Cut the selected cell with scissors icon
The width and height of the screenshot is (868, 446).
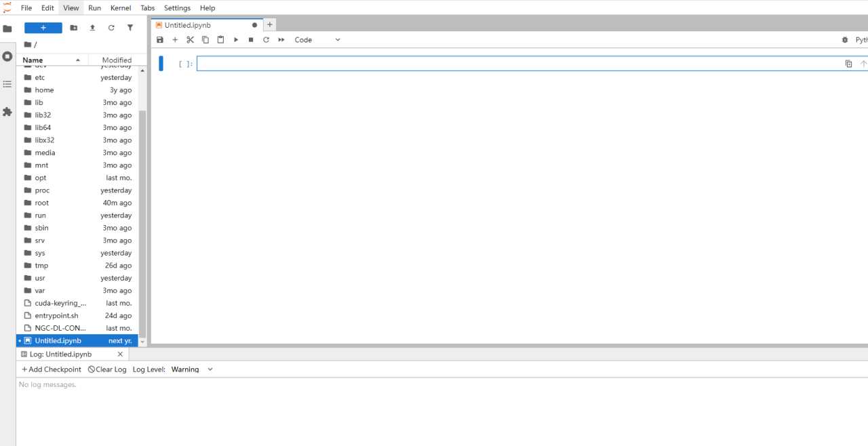pos(191,40)
